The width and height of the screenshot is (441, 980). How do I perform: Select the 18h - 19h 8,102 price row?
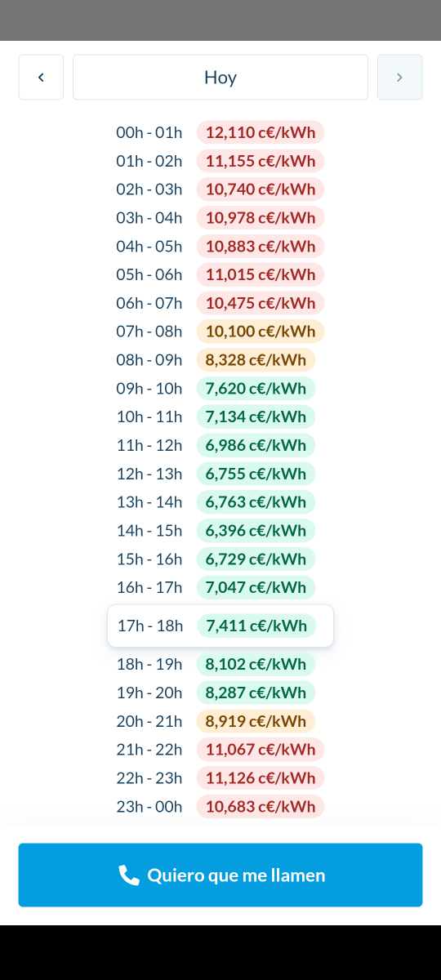click(x=216, y=664)
